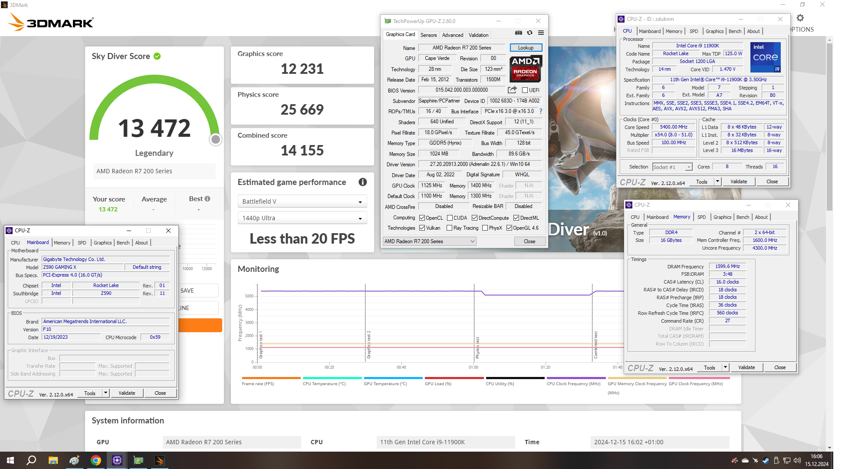The height and width of the screenshot is (469, 868).
Task: Open the Battlefield V game dropdown
Action: pos(302,201)
